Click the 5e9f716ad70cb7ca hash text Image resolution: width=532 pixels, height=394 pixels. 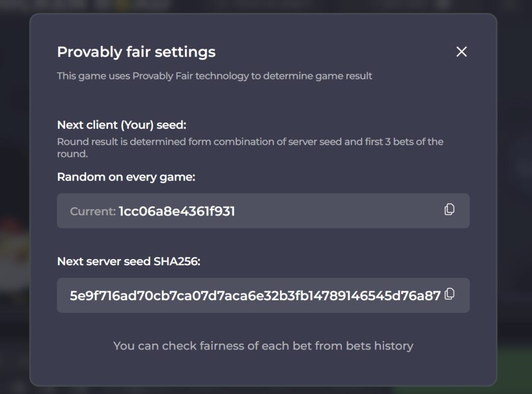click(255, 296)
